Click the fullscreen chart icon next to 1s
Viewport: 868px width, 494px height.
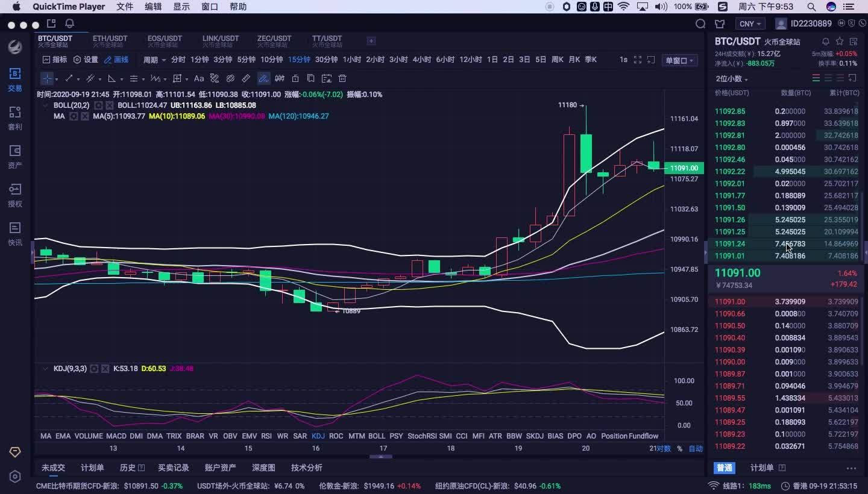pyautogui.click(x=638, y=60)
